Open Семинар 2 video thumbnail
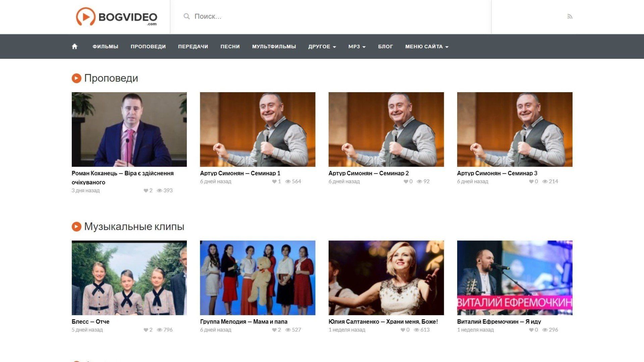 tap(386, 129)
